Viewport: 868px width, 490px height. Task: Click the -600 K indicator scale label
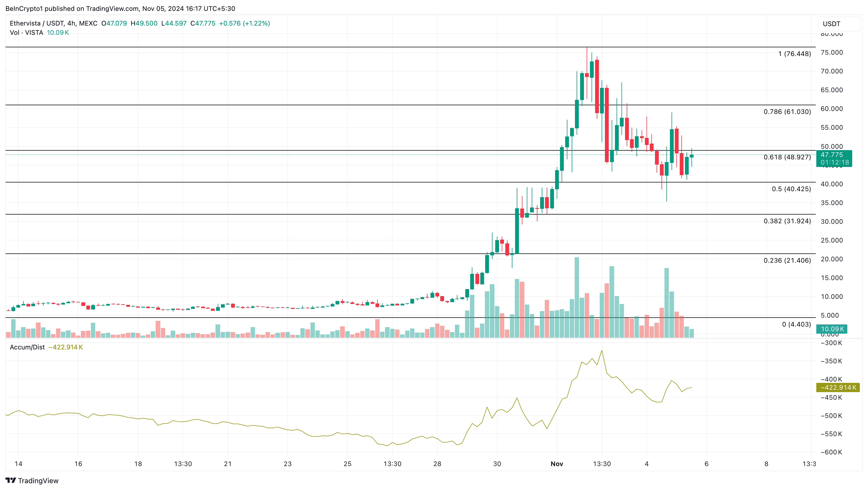coord(831,452)
